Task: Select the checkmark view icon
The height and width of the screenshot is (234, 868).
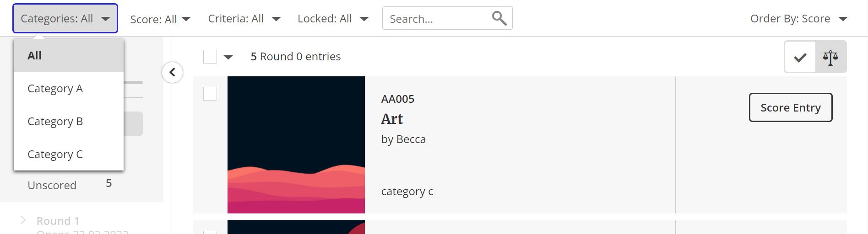Action: pyautogui.click(x=800, y=57)
